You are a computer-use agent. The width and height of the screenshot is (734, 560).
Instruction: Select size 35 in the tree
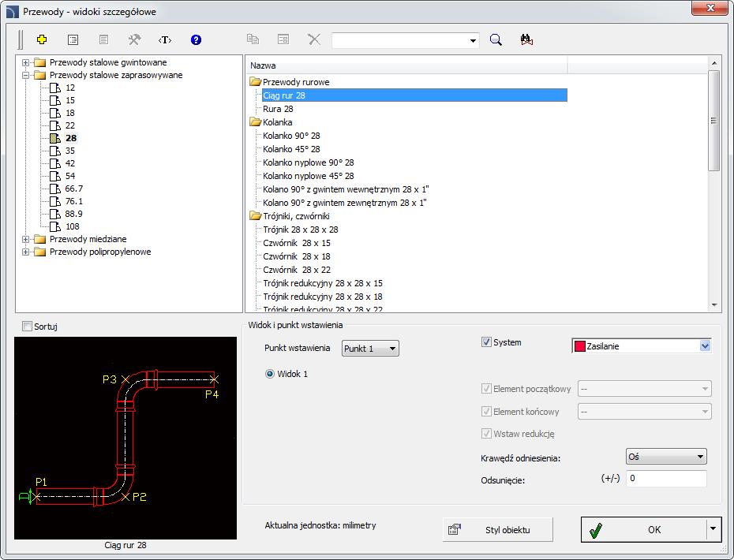pyautogui.click(x=69, y=151)
